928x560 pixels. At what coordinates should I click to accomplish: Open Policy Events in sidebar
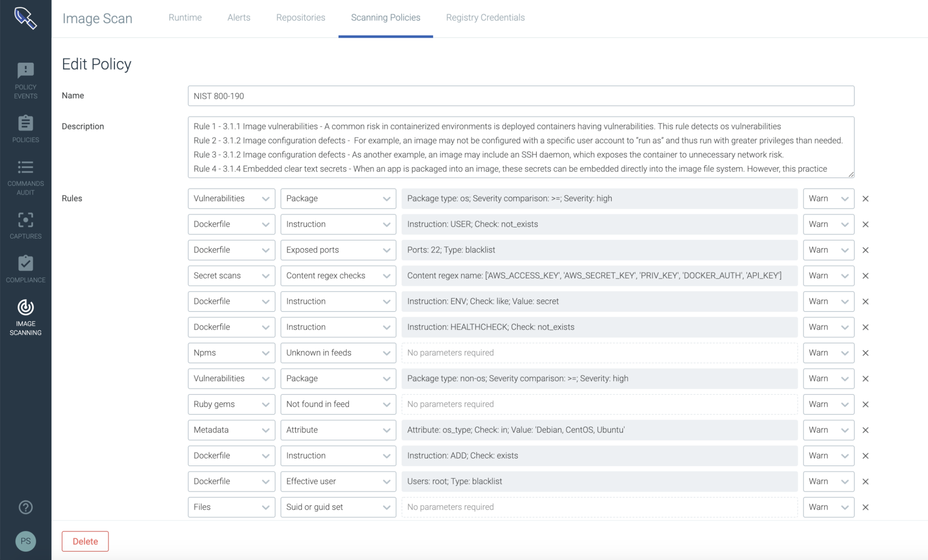pos(25,81)
